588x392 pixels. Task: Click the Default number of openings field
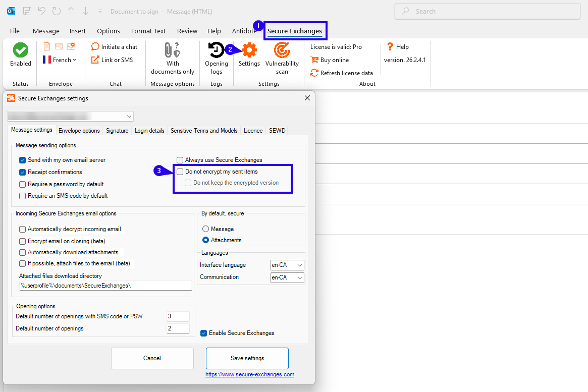[178, 328]
